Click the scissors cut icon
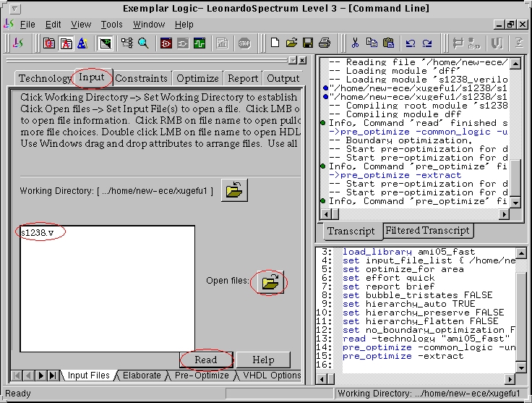This screenshot has height=403, width=532. tap(355, 43)
